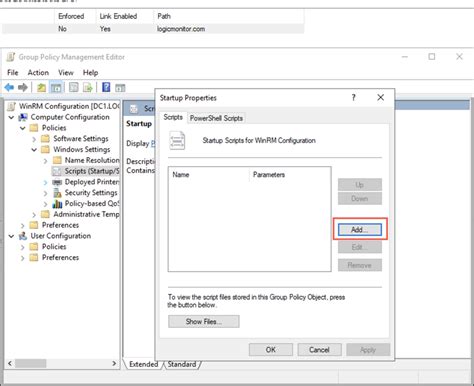Viewport: 474px width, 386px height.
Task: Click the Show/Hide Action Pane icon
Action: click(x=120, y=88)
